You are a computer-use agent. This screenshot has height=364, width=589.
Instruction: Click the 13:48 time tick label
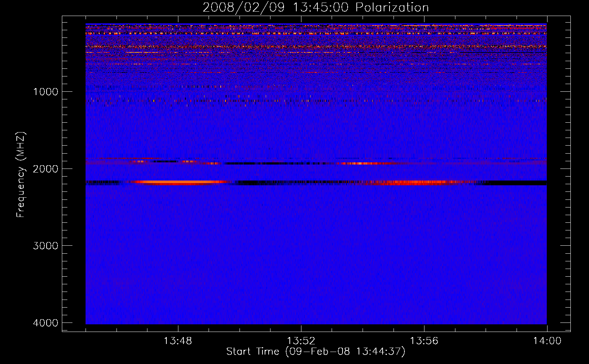coord(178,341)
